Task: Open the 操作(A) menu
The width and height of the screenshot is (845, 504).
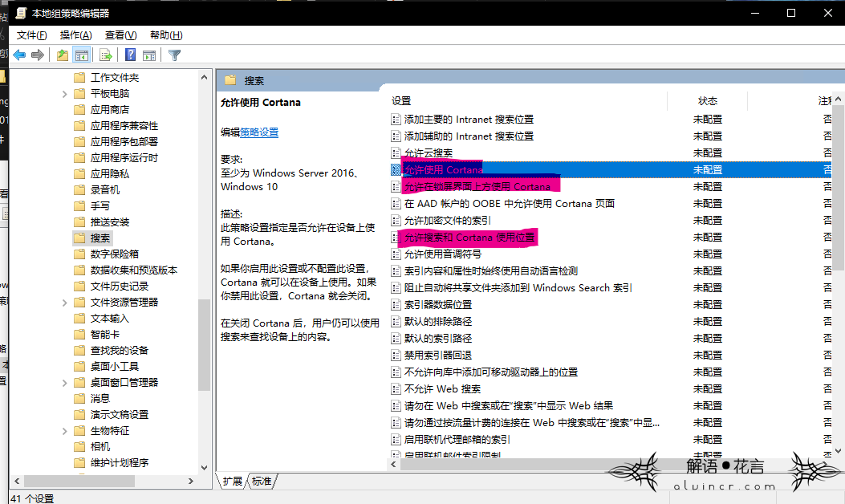Action: point(76,35)
